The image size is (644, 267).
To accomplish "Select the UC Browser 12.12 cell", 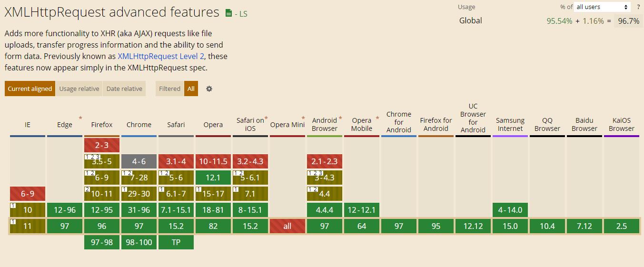I will [473, 226].
